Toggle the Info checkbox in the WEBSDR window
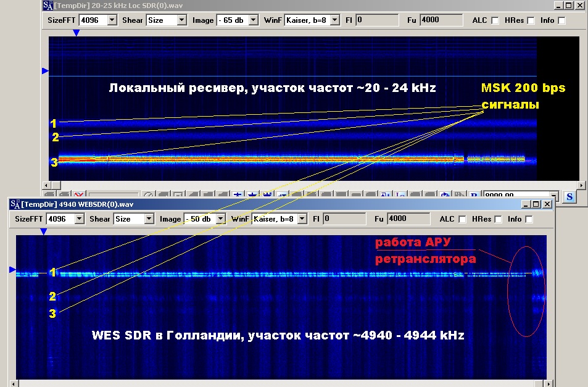 [529, 219]
